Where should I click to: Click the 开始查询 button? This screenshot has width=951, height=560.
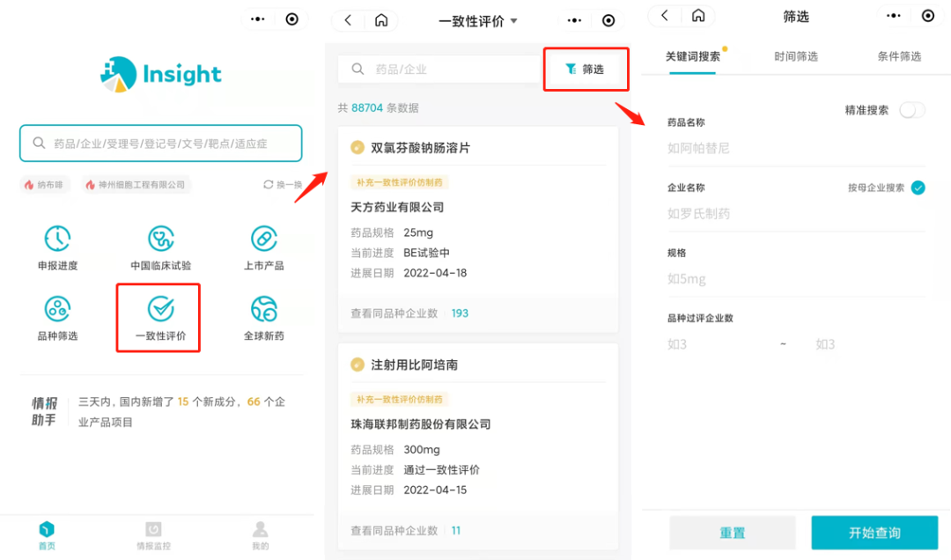874,533
